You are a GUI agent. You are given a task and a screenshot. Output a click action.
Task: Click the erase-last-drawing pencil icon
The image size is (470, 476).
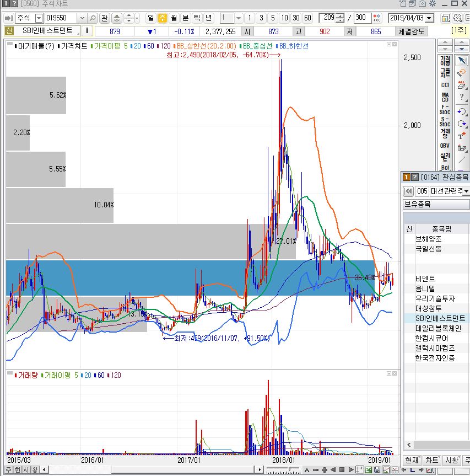tap(462, 73)
